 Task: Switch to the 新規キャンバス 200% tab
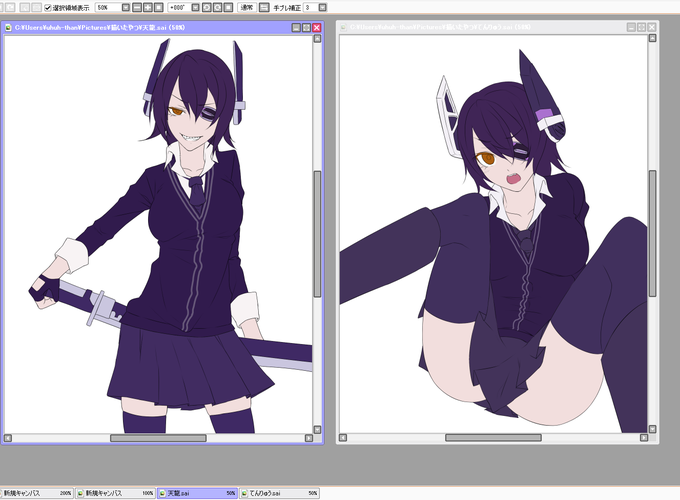click(36, 493)
